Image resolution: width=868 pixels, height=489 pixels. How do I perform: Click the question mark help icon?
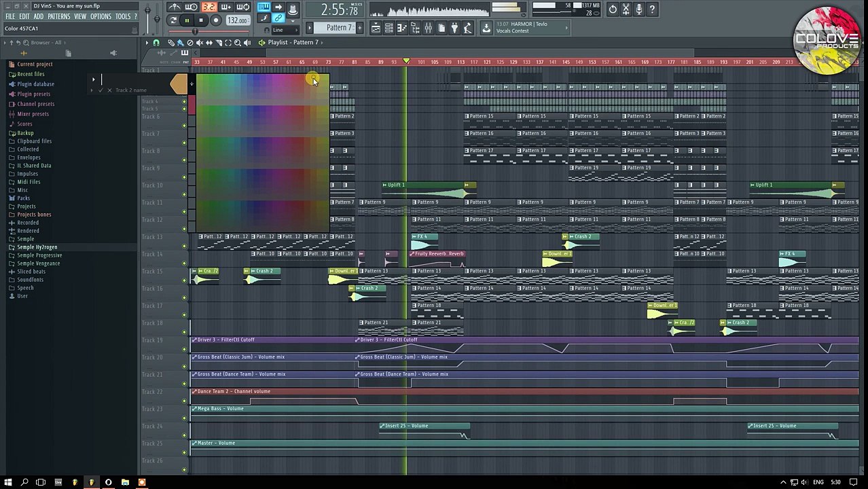[x=652, y=9]
